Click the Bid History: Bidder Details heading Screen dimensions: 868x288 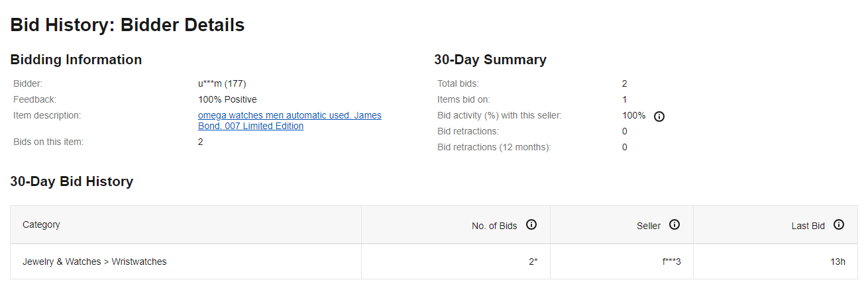pyautogui.click(x=127, y=25)
